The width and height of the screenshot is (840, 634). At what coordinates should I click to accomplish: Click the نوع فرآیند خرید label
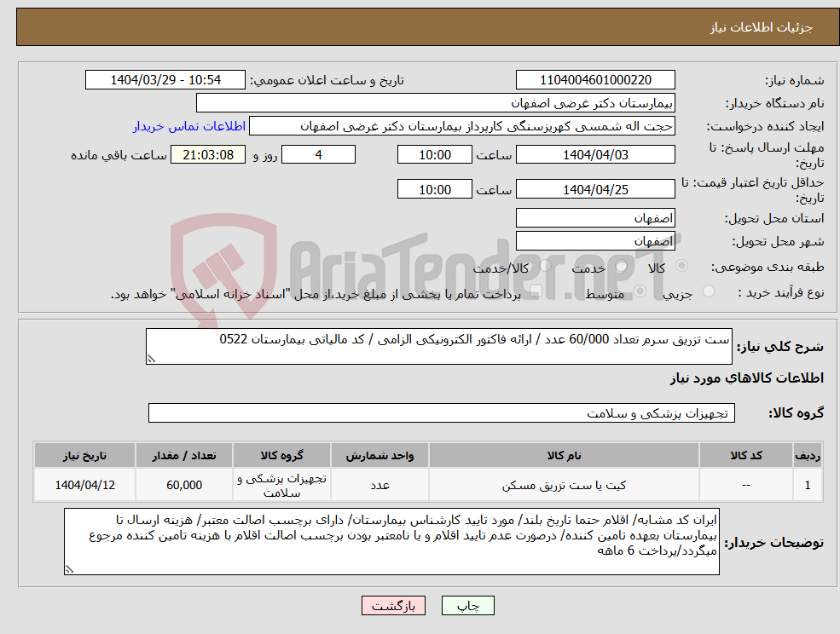(x=780, y=291)
